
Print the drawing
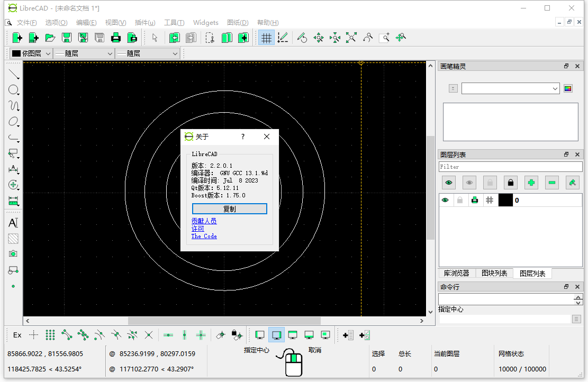click(116, 38)
